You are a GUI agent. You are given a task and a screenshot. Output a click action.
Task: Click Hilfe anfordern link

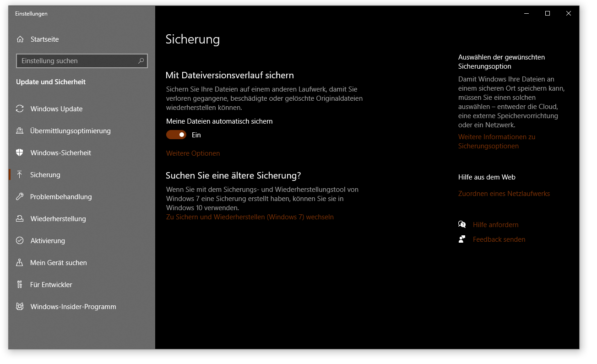point(495,225)
